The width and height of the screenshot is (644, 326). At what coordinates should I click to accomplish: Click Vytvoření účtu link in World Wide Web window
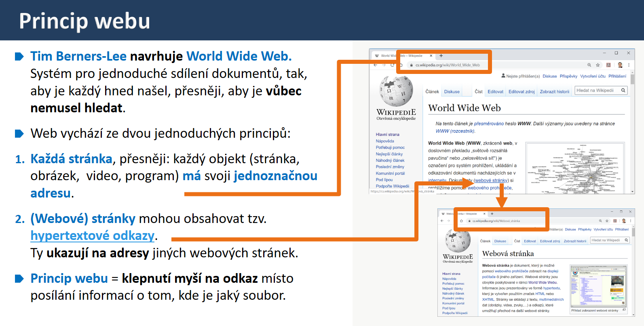(593, 76)
